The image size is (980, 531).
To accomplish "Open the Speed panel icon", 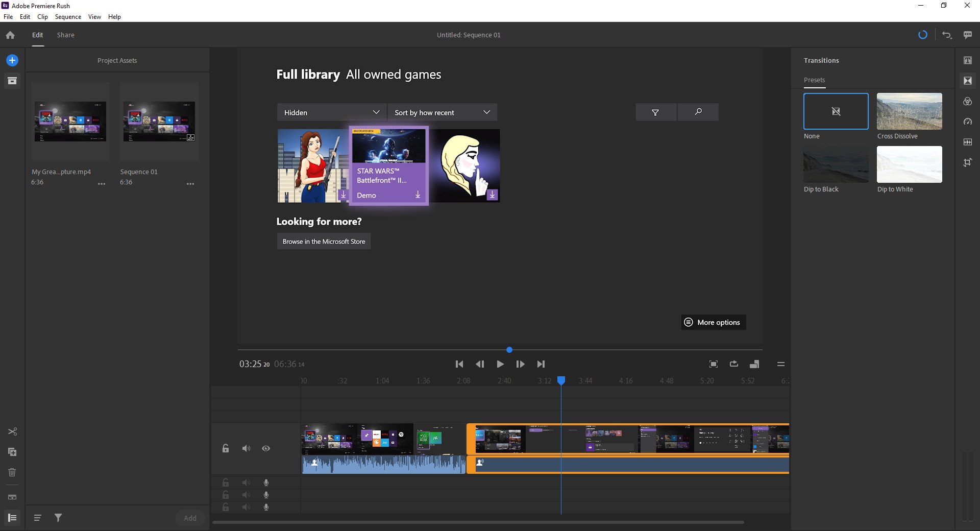I will 967,122.
